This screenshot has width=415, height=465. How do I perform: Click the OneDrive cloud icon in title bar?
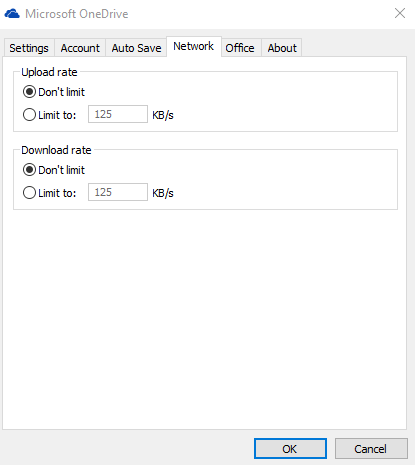pyautogui.click(x=12, y=14)
